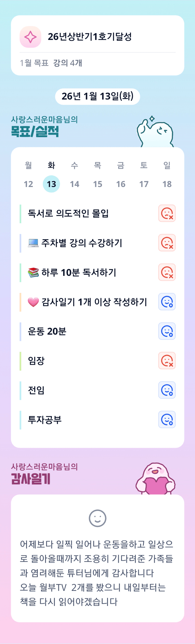Open the gratitude diary entry text
Image resolution: width=195 pixels, height=644 pixels.
click(96, 573)
